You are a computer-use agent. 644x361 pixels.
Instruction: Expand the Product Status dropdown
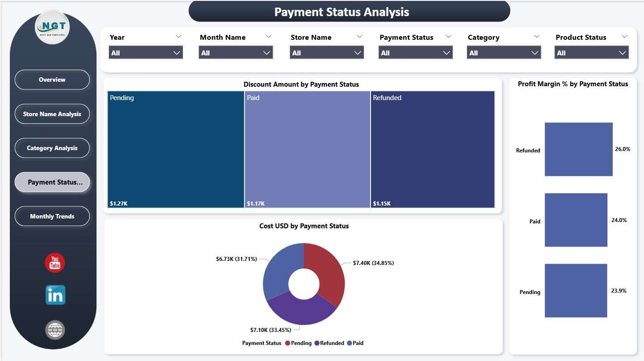click(x=591, y=52)
